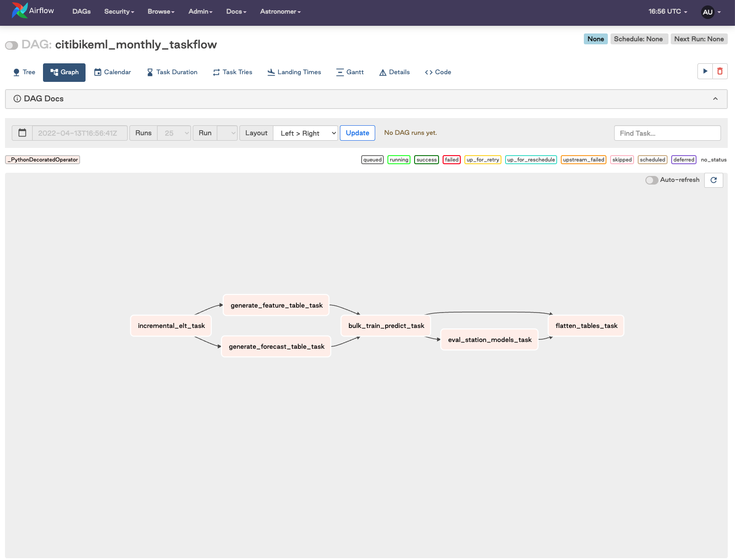Enable Auto-refresh toggle
Screen dimensions: 735x560
tap(651, 180)
